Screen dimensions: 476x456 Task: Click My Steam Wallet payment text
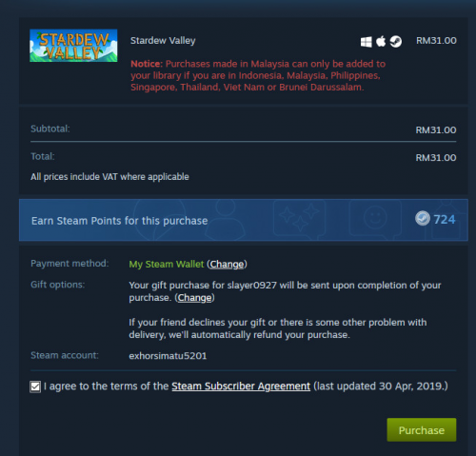pos(167,264)
